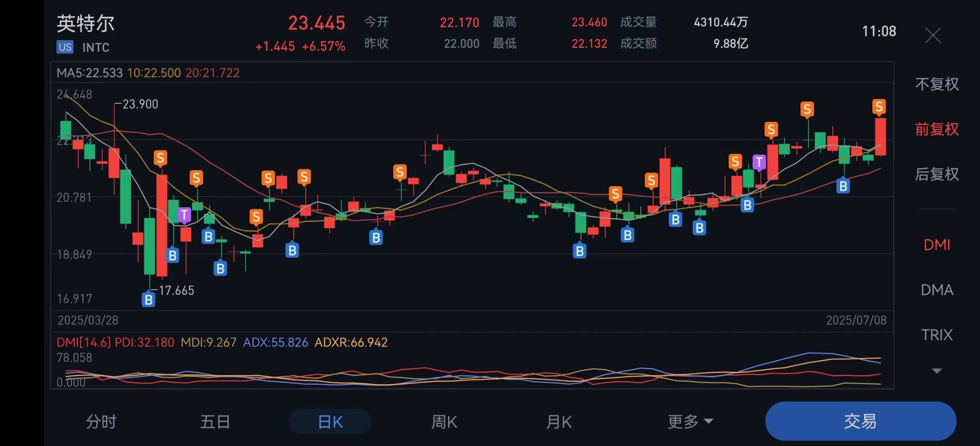
Task: Click the MA5:22.533 value
Action: (x=90, y=73)
